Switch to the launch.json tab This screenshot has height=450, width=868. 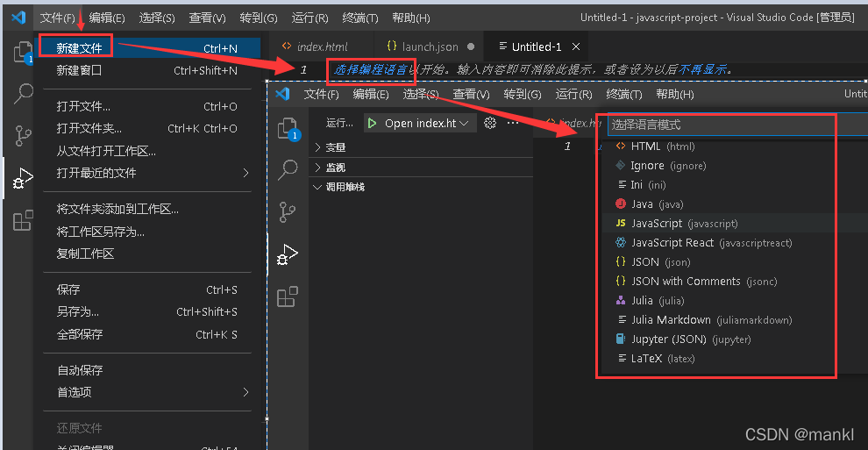click(x=430, y=46)
